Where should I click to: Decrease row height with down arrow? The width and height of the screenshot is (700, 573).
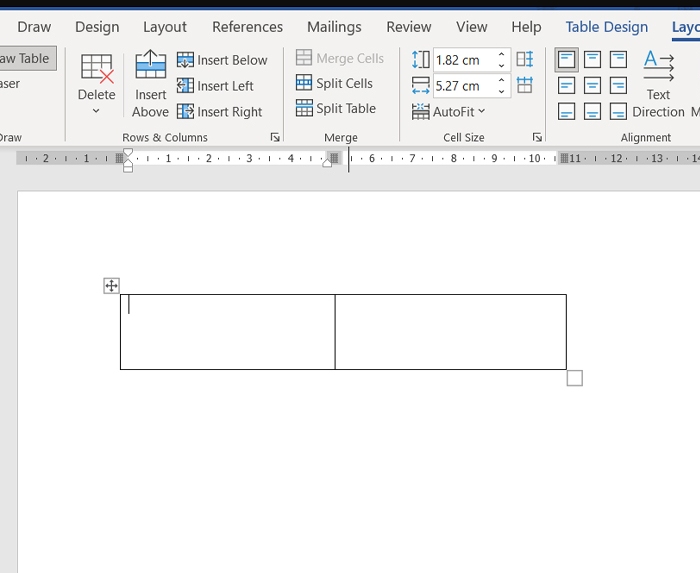(x=502, y=65)
